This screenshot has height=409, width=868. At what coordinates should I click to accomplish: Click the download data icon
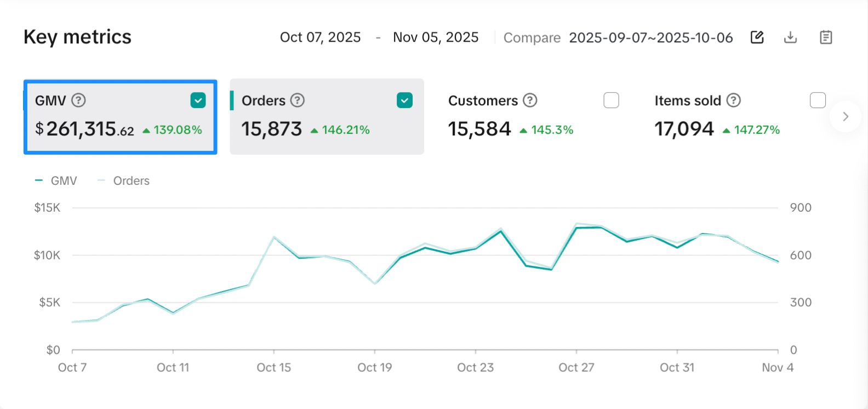[790, 37]
